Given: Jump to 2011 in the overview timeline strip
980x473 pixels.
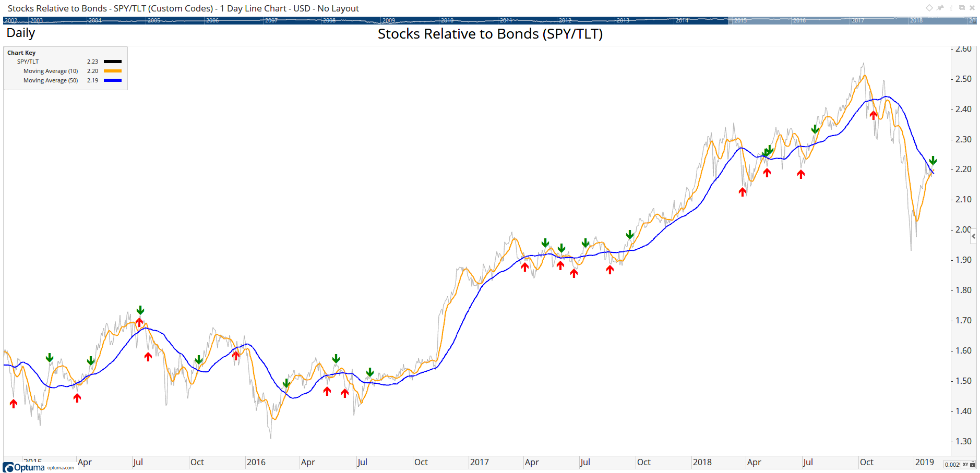Looking at the screenshot, I should (506, 20).
